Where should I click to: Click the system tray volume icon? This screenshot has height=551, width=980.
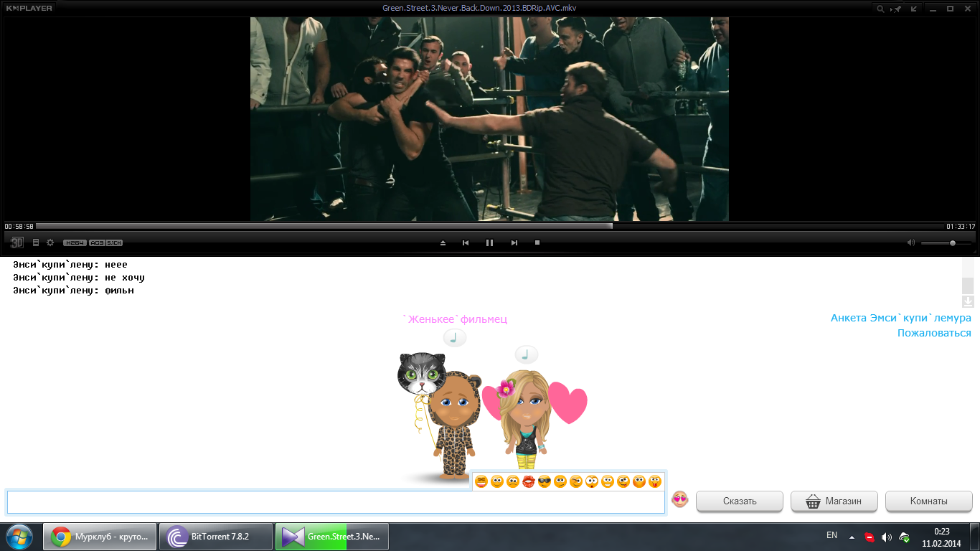click(887, 537)
